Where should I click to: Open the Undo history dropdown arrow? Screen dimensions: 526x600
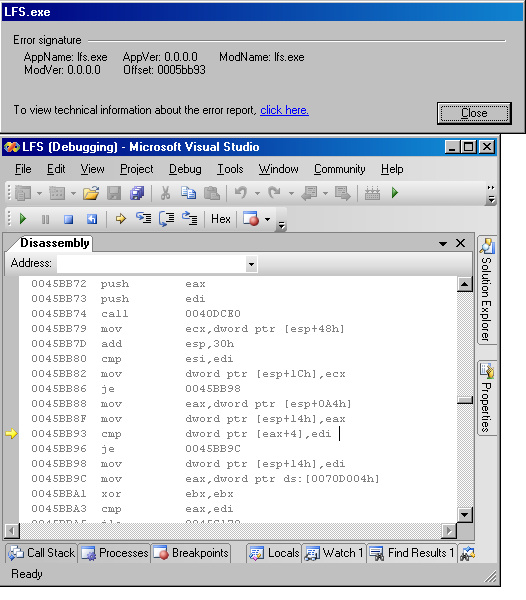pyautogui.click(x=257, y=193)
